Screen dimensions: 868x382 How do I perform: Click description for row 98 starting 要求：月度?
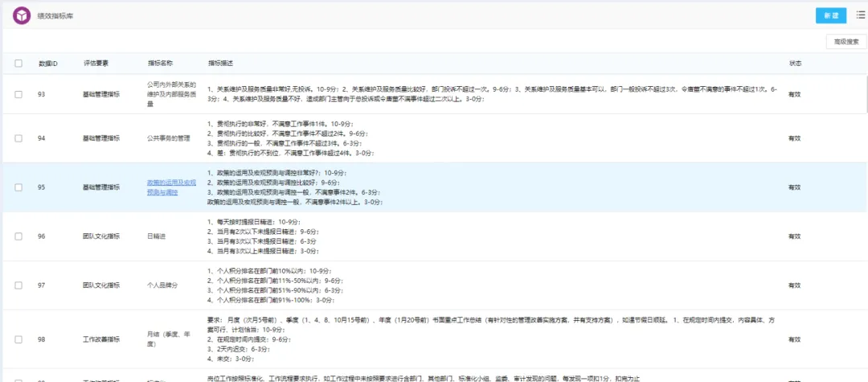click(493, 339)
